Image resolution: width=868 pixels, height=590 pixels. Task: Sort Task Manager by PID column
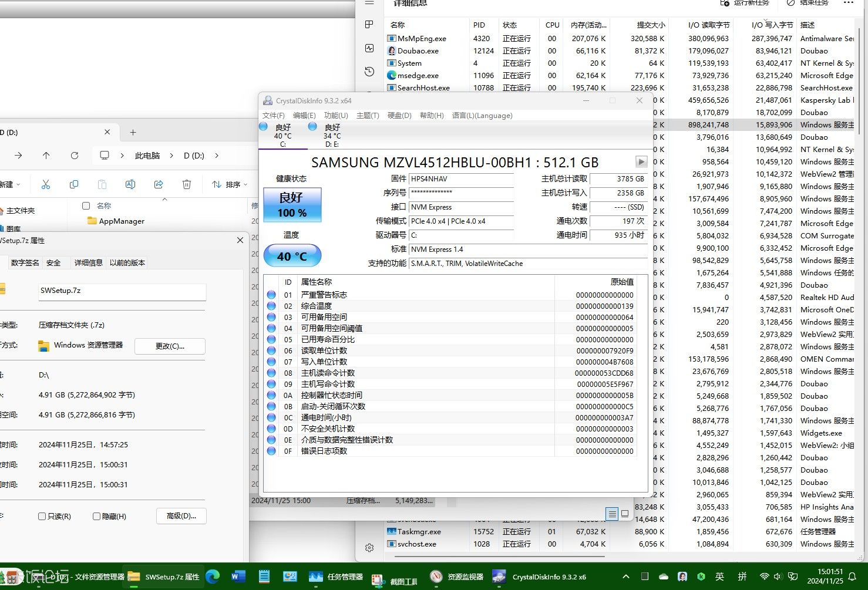click(x=479, y=25)
